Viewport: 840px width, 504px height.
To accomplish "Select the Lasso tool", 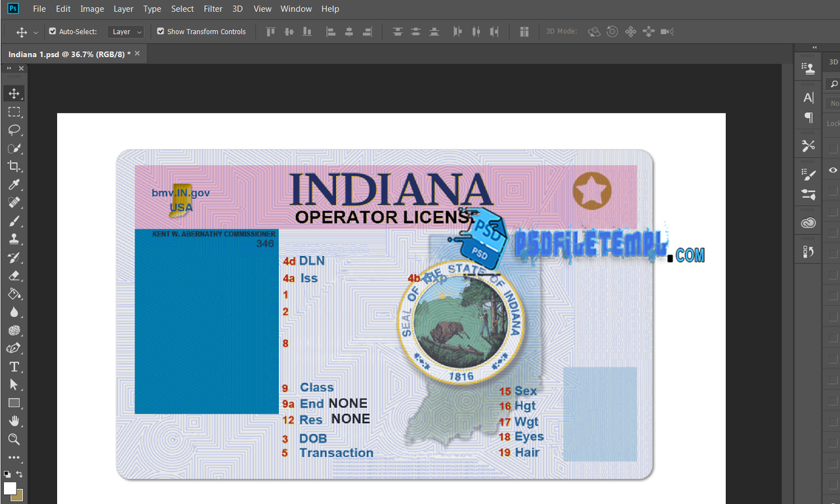I will pyautogui.click(x=14, y=130).
